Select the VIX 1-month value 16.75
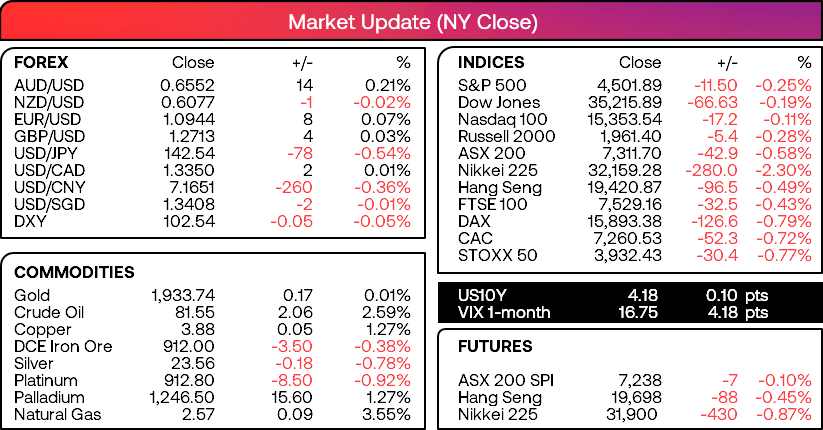The height and width of the screenshot is (430, 823). [638, 312]
